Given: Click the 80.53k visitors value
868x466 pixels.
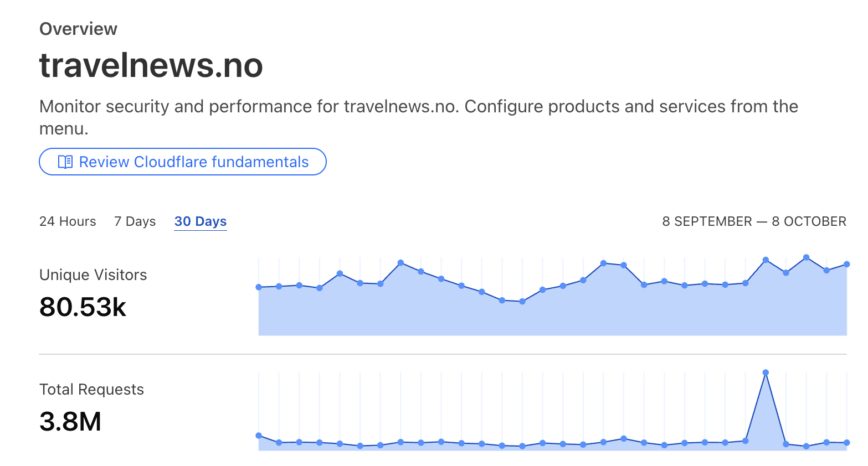Looking at the screenshot, I should 83,307.
